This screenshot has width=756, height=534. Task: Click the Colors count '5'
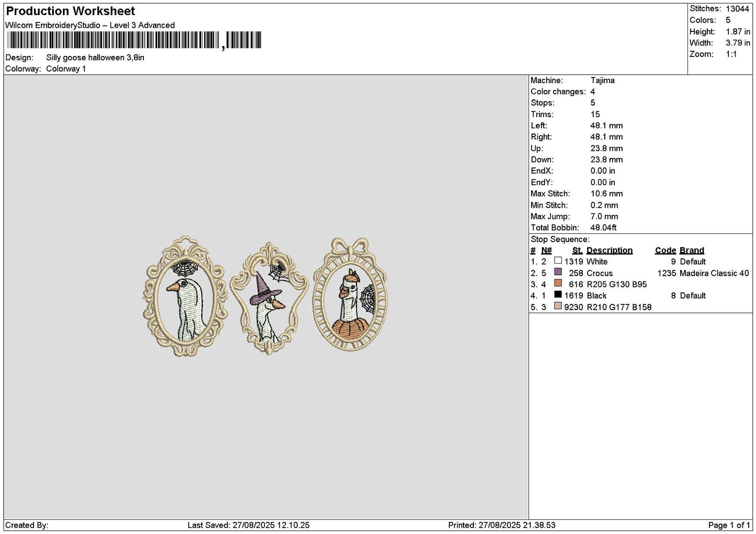coord(728,20)
